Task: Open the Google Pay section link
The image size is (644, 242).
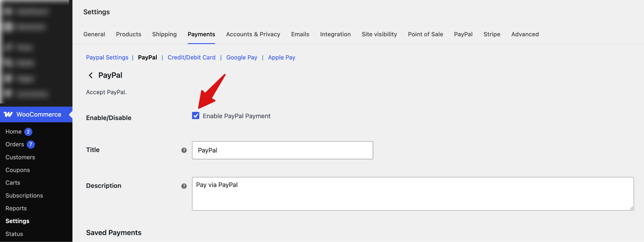Action: (242, 58)
